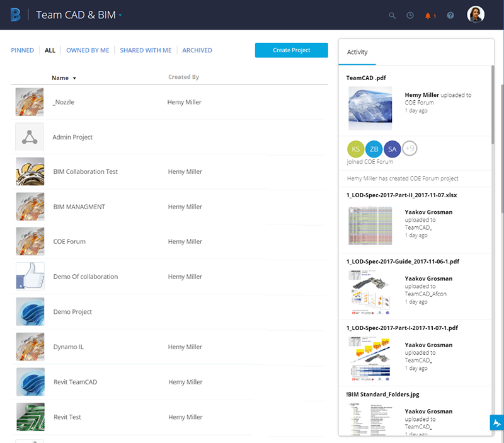Open the Revit Test project name
This screenshot has width=504, height=443.
(67, 417)
